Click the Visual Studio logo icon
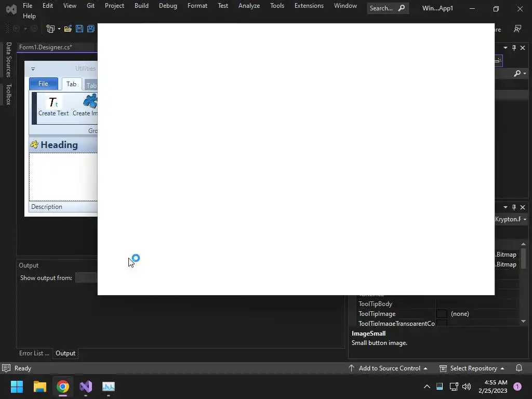 tap(11, 9)
